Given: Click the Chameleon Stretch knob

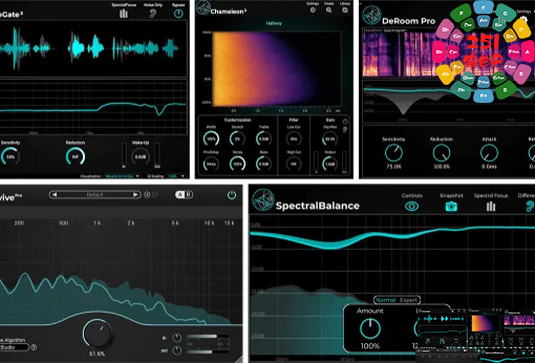Looking at the screenshot, I should [x=237, y=139].
